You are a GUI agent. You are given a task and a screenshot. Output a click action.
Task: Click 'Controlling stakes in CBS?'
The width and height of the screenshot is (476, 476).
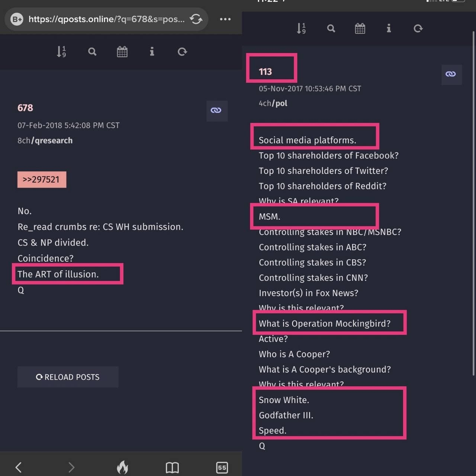click(312, 263)
